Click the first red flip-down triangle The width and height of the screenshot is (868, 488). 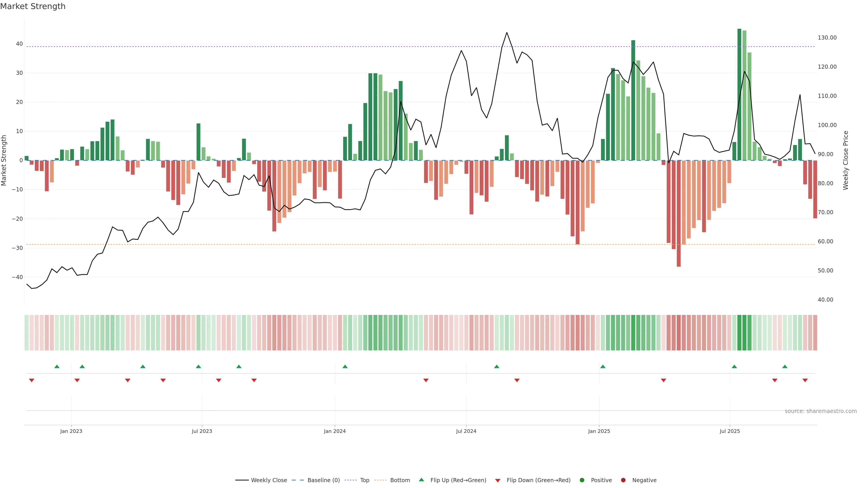(32, 380)
